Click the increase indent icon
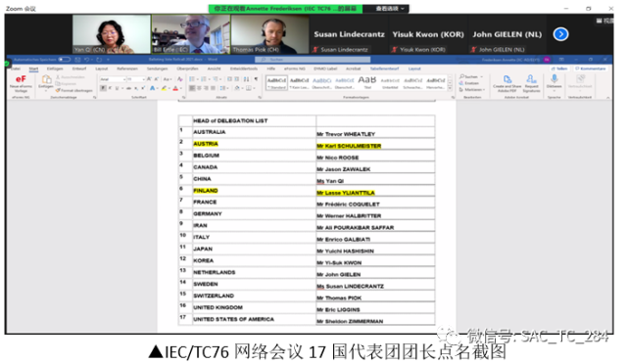This screenshot has width=628, height=364. [x=237, y=79]
